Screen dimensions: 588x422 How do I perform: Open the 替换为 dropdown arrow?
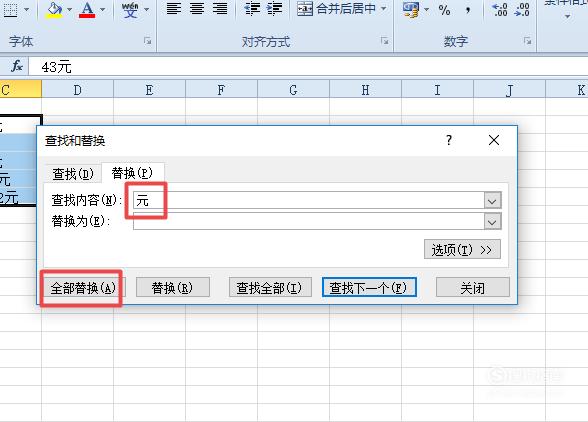click(x=492, y=222)
